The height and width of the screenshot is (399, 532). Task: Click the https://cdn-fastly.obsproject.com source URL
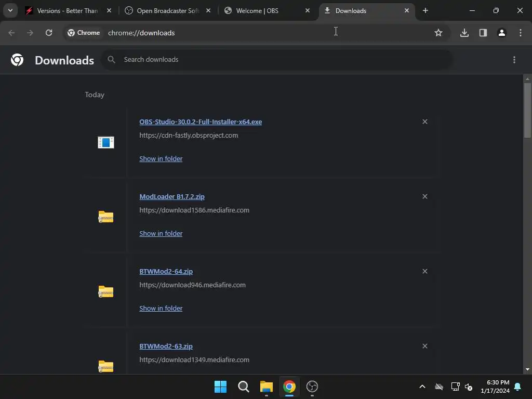point(189,136)
